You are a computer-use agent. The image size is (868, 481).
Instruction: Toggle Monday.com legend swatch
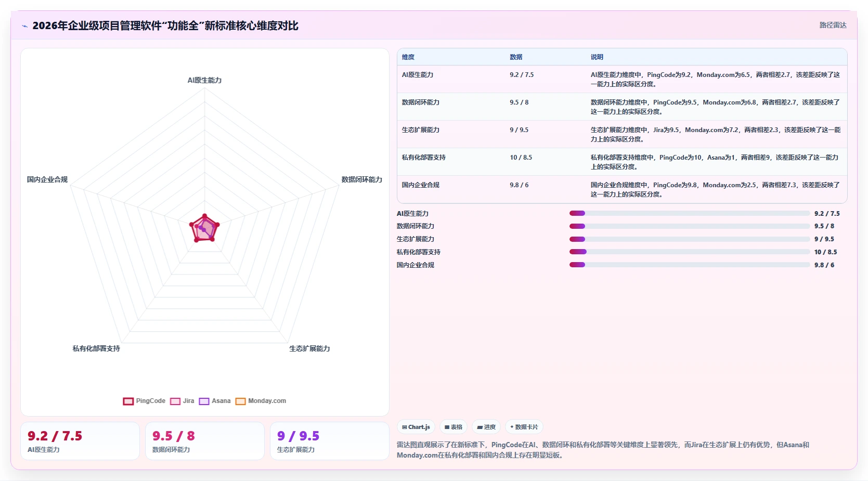coord(240,401)
